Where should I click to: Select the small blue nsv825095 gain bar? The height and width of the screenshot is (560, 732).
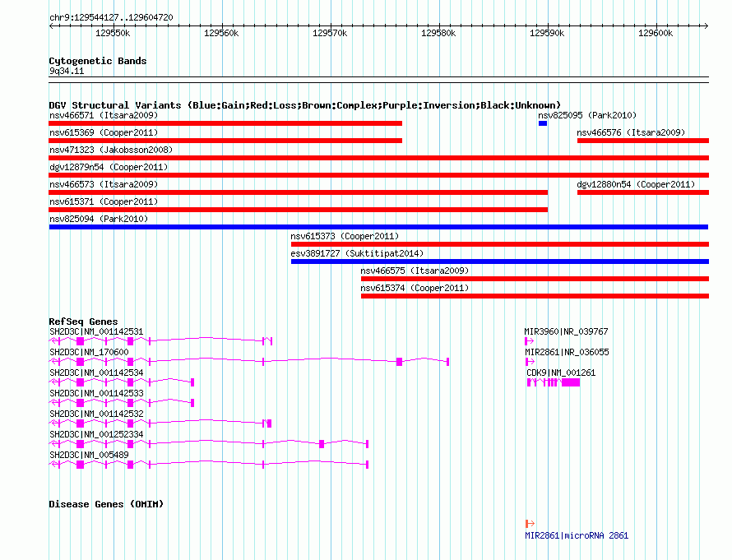click(543, 123)
